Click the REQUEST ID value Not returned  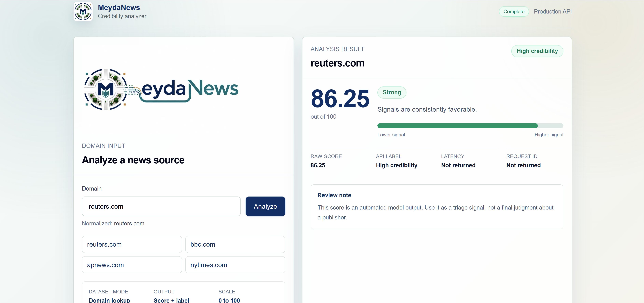click(523, 165)
